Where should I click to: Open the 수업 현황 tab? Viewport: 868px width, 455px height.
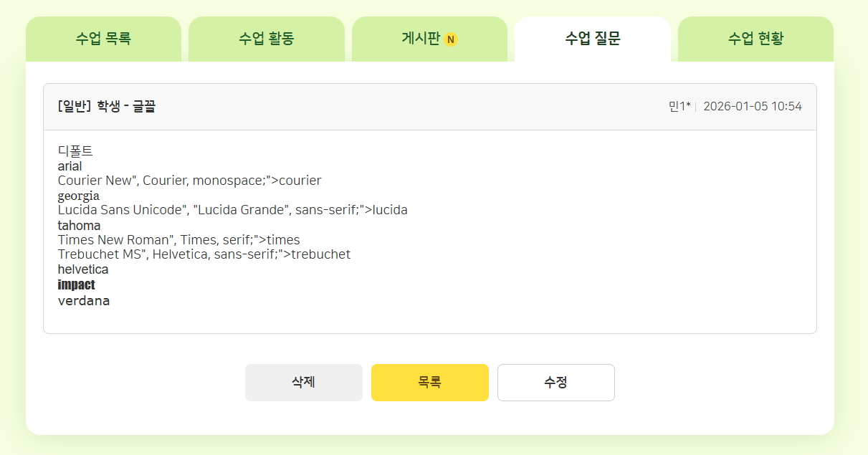tap(755, 39)
